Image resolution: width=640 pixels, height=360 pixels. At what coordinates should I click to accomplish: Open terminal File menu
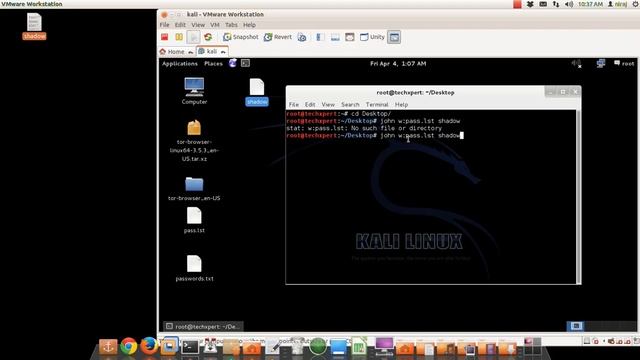click(293, 104)
